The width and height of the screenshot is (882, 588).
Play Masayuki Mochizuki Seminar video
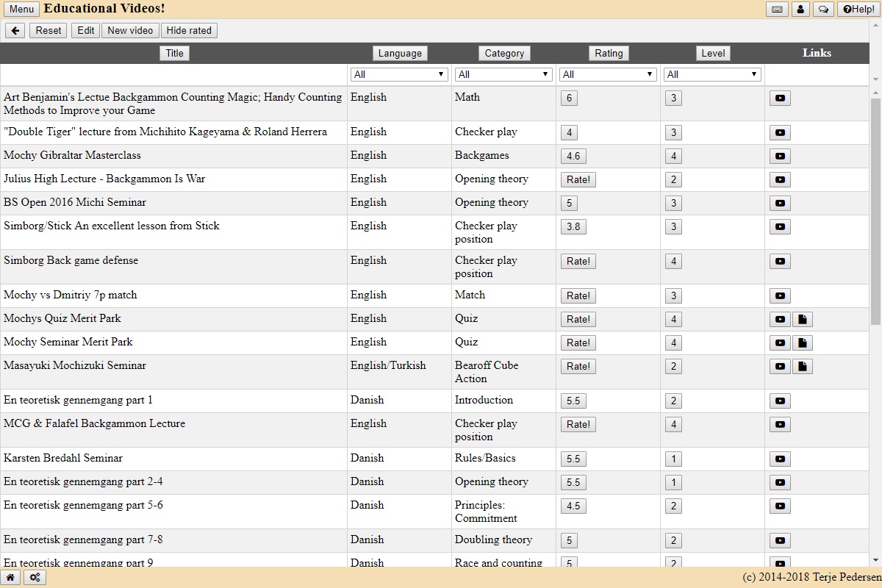[780, 367]
